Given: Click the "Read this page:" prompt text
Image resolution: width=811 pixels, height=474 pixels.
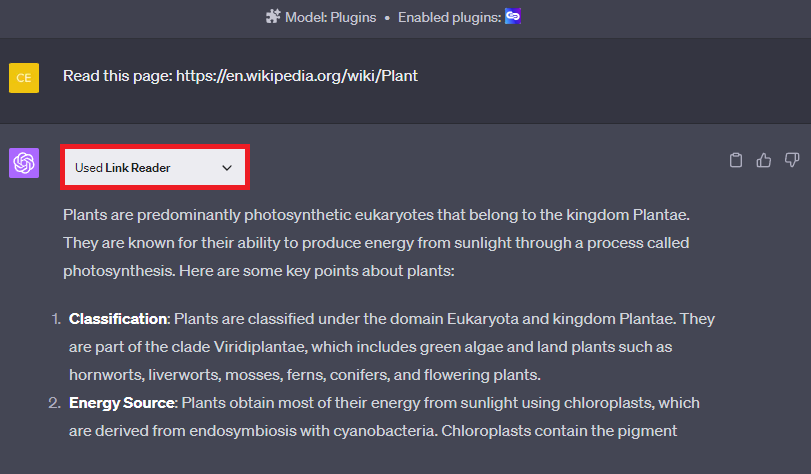Looking at the screenshot, I should click(x=117, y=76).
